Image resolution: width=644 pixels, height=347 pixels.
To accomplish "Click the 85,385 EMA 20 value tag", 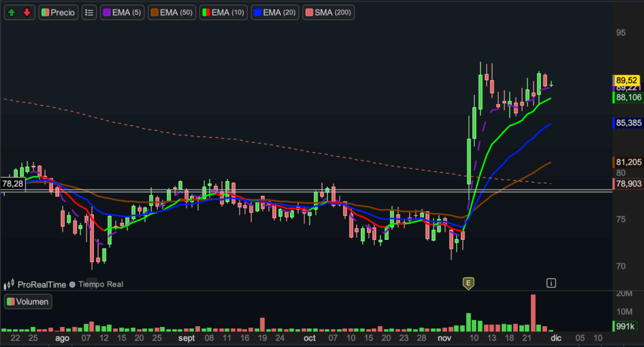I will pyautogui.click(x=628, y=123).
